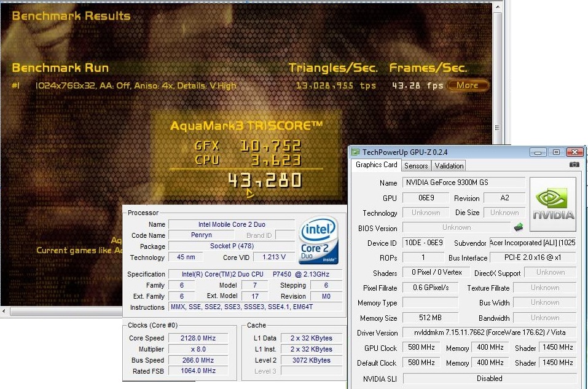
Task: Click the Intel Core 2 Duo logo
Action: tap(319, 240)
